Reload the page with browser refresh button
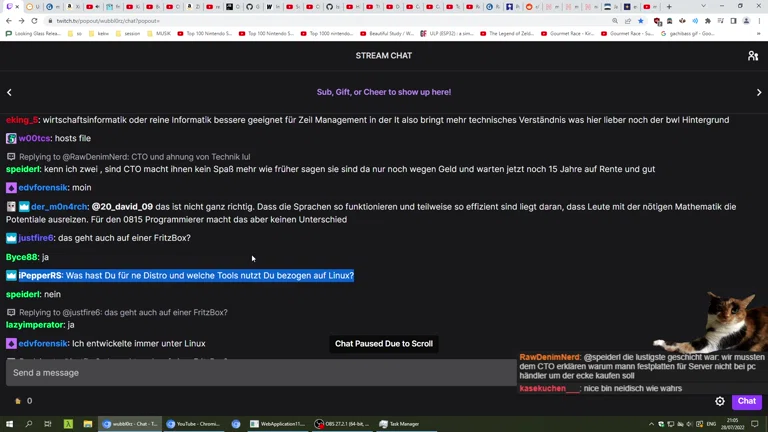 [34, 20]
